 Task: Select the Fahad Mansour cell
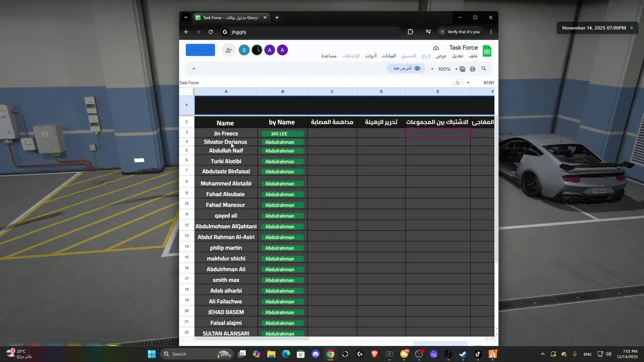226,205
